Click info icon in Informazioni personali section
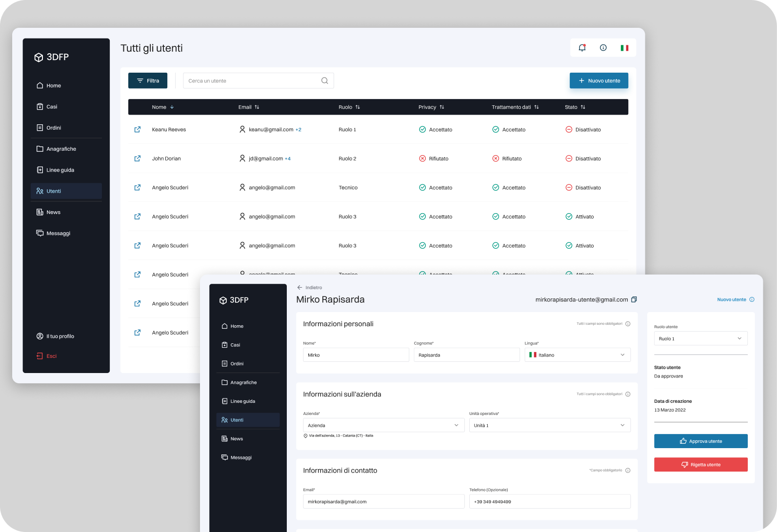 coord(628,324)
